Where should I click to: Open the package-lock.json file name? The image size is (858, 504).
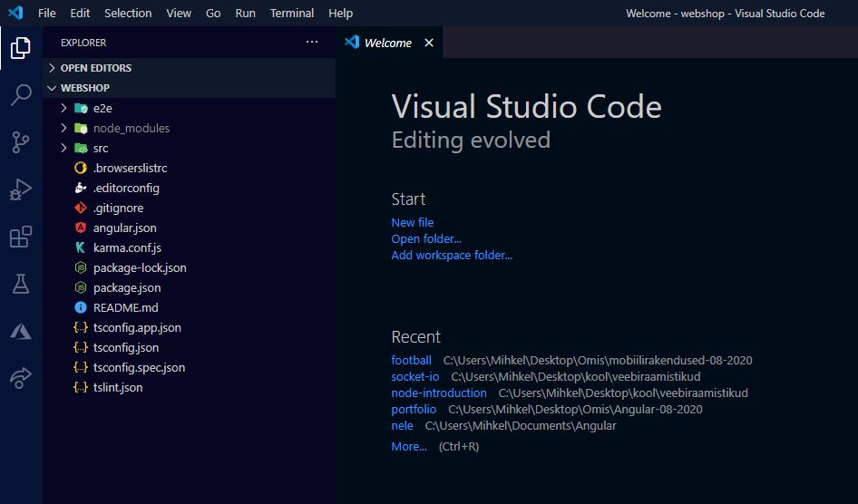click(x=140, y=267)
